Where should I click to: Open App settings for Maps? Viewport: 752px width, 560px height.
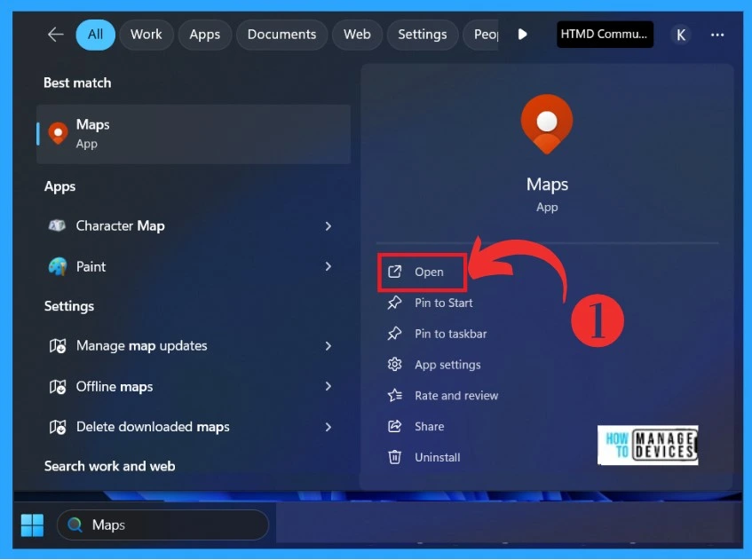447,365
